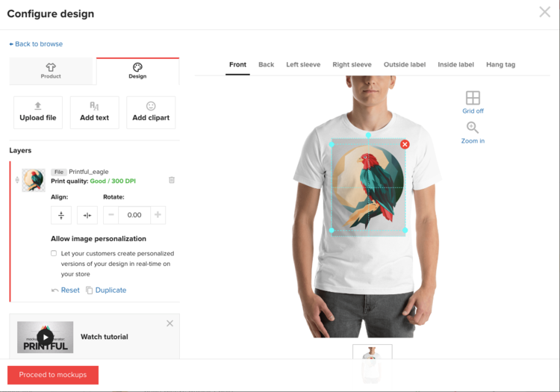Align the layer horizontally to center

point(87,215)
